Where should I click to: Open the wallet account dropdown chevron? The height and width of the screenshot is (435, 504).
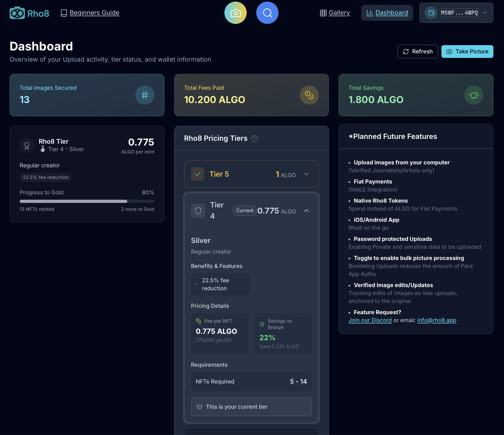pyautogui.click(x=485, y=13)
